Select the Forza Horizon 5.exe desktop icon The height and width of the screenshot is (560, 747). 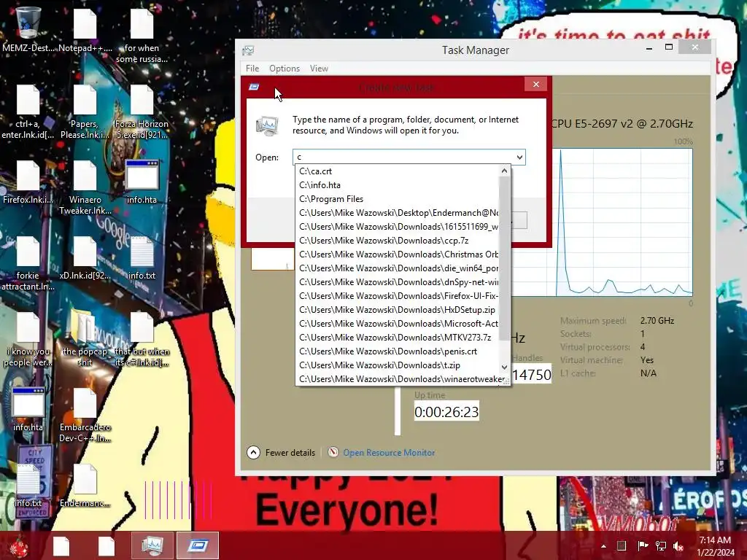tap(142, 112)
